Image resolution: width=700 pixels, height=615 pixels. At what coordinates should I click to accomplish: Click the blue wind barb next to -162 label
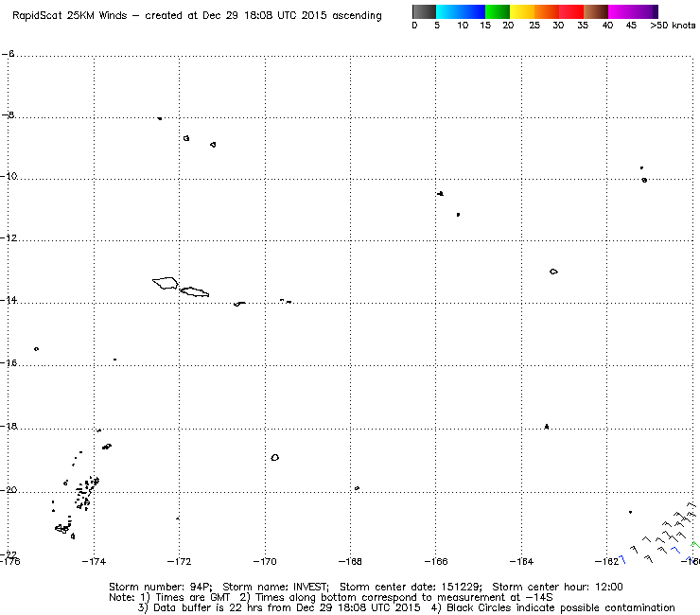pos(621,559)
